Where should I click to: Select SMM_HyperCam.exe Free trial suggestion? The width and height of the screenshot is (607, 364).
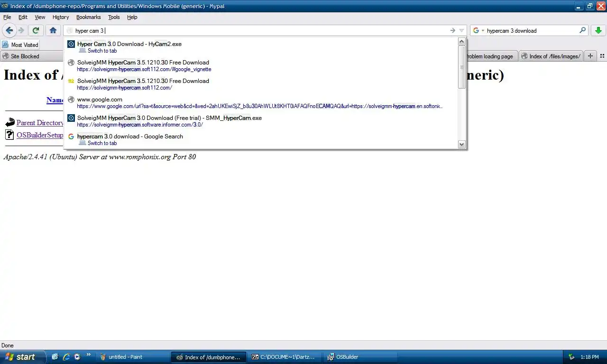click(x=261, y=121)
